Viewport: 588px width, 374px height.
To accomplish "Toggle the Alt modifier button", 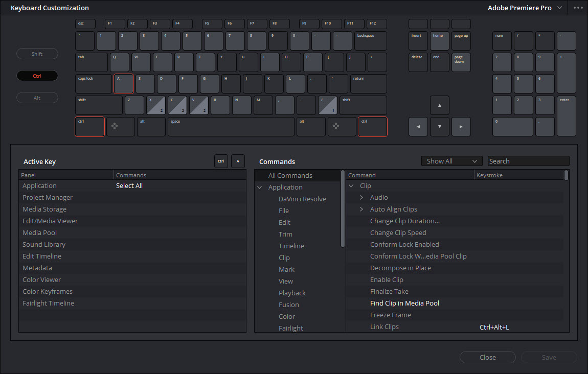I will click(x=37, y=98).
